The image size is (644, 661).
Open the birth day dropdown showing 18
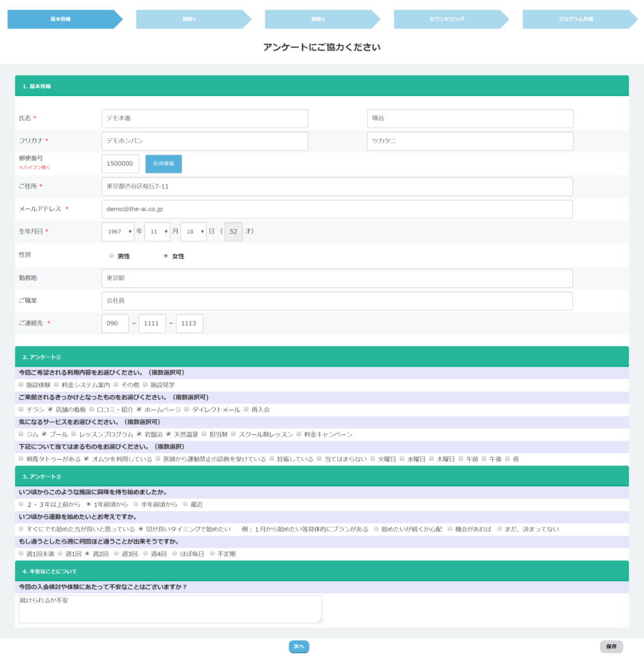click(x=194, y=232)
